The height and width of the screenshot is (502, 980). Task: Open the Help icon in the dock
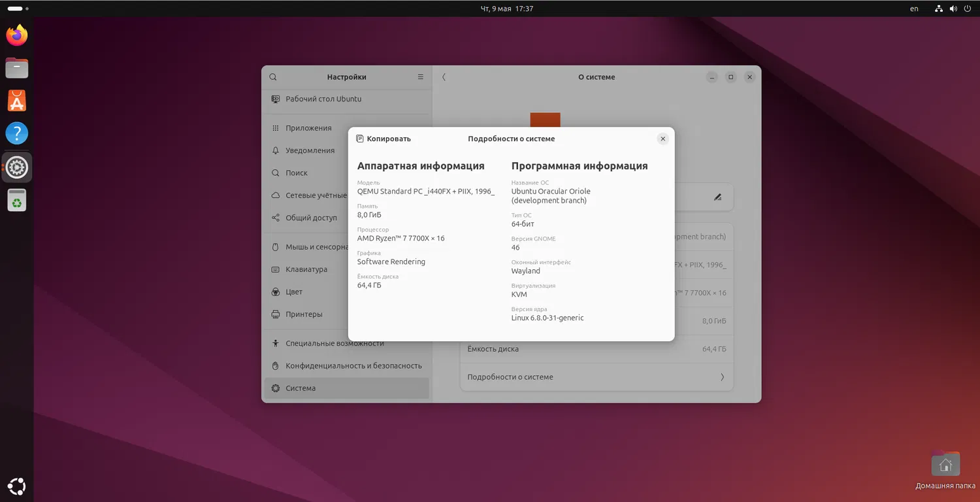point(17,133)
